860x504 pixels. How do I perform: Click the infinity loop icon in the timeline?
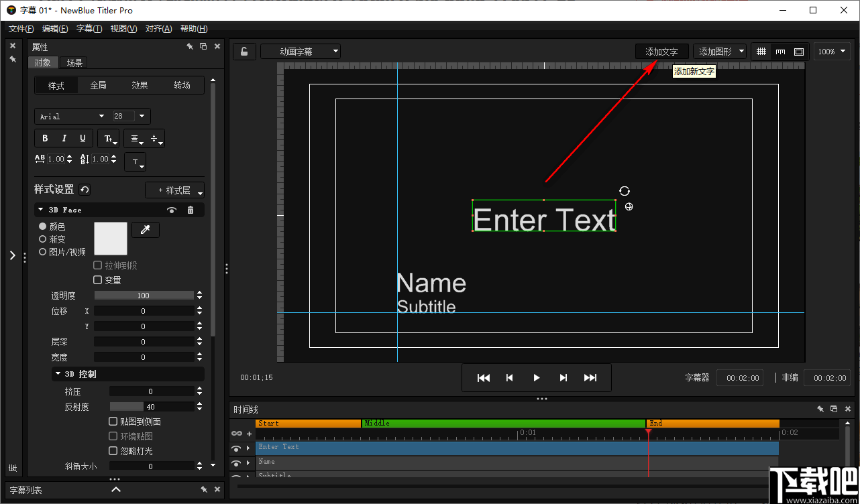pos(237,434)
